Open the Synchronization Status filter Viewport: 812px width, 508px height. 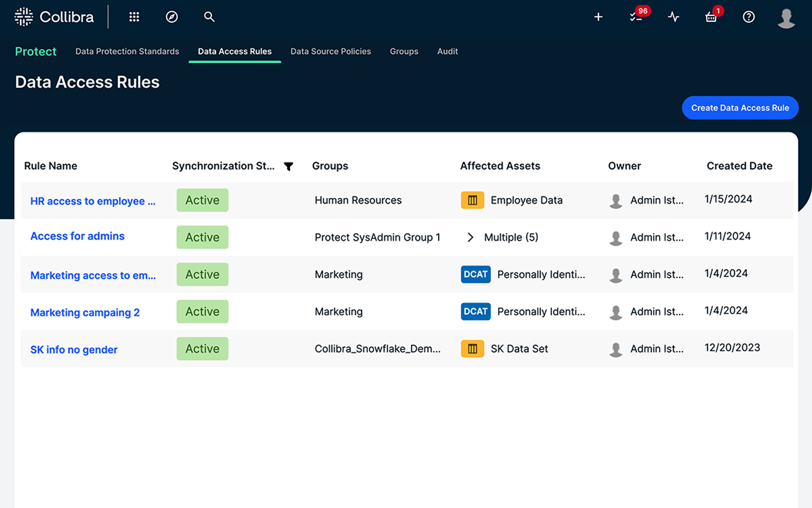(289, 166)
